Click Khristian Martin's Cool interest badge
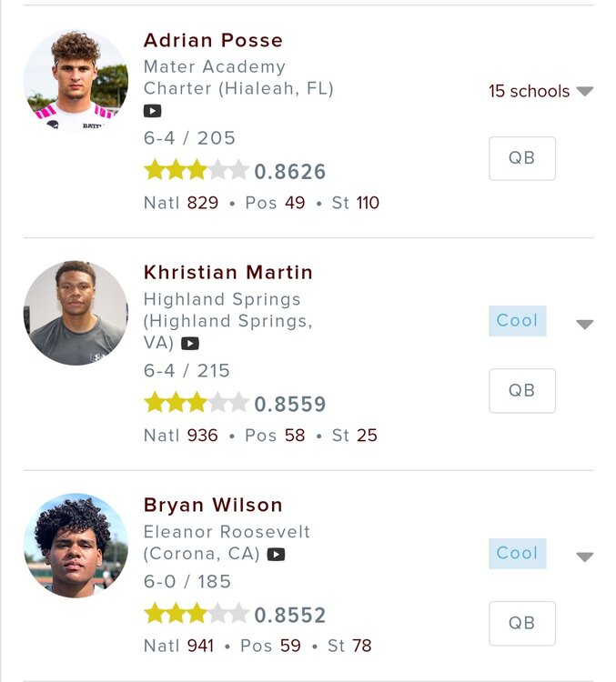 coord(517,321)
